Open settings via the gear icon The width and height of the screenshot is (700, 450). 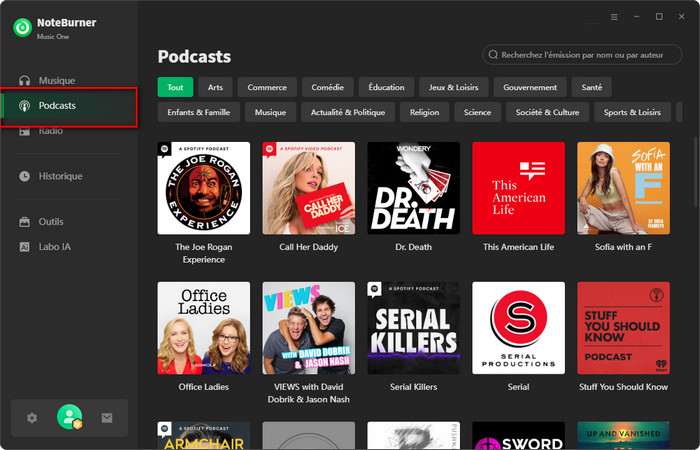tap(32, 418)
